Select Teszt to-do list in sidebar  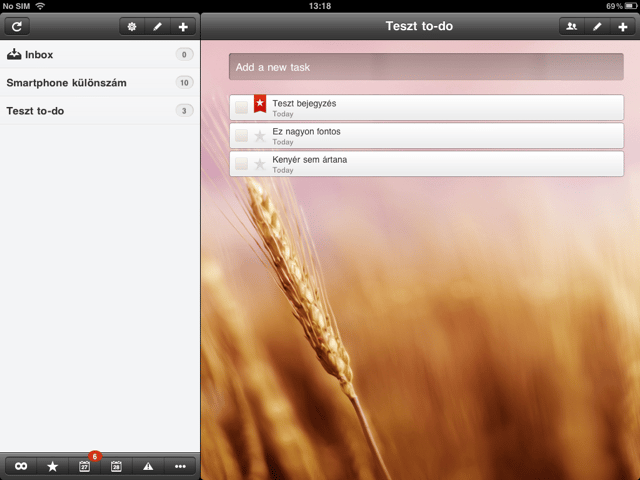tap(100, 111)
